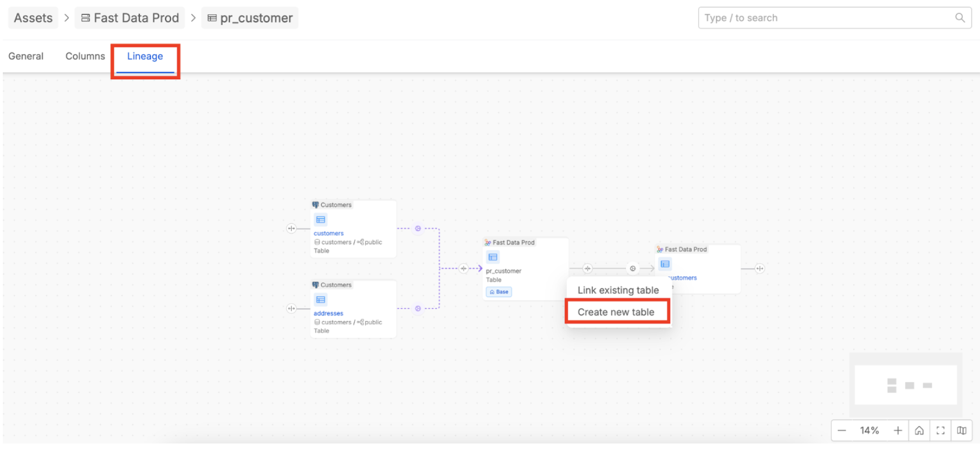
Task: Click gear icon on addresses edge
Action: [418, 309]
